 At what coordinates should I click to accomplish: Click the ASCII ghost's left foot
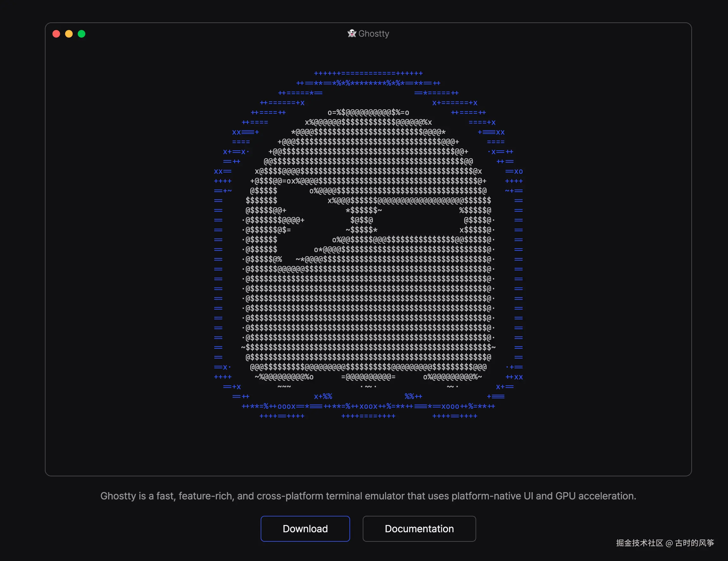point(284,377)
